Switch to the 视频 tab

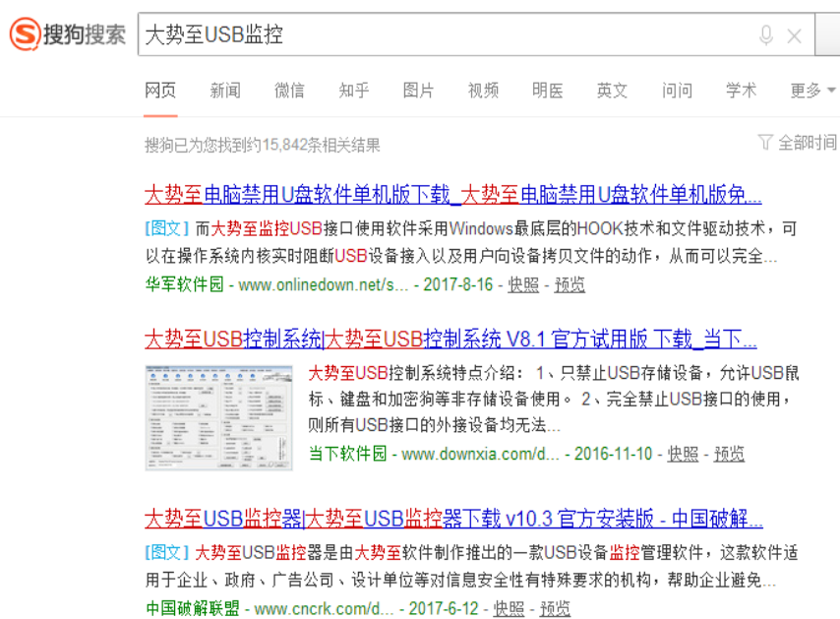(x=483, y=90)
